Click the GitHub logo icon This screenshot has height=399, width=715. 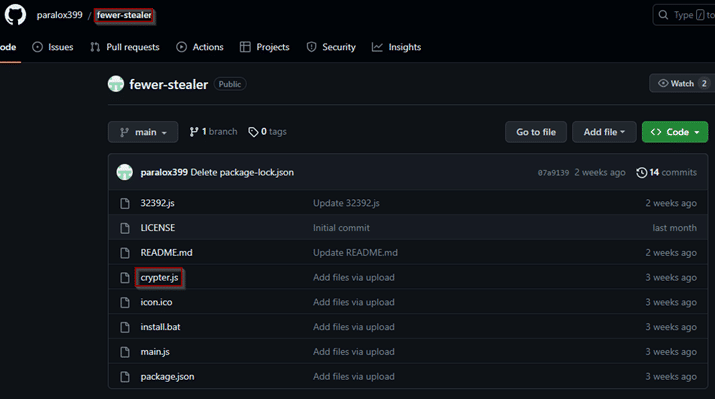15,15
